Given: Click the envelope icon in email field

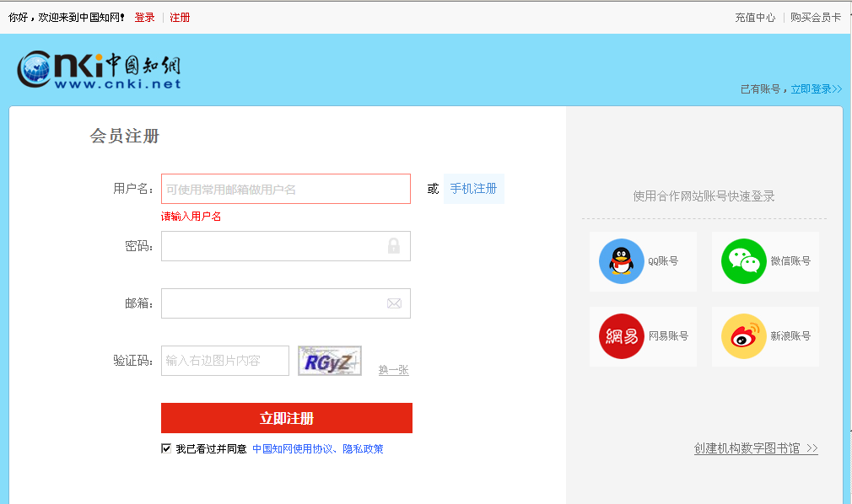Looking at the screenshot, I should point(394,303).
